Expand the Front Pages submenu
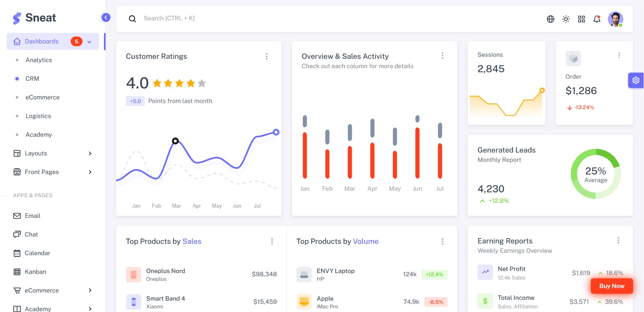Image resolution: width=644 pixels, height=312 pixels. pyautogui.click(x=53, y=172)
